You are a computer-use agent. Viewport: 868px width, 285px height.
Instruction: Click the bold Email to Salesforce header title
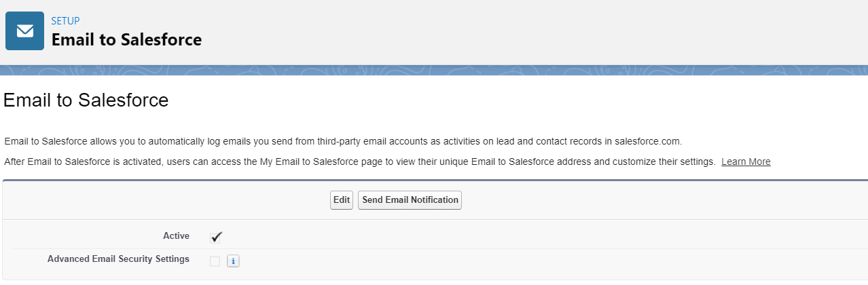pos(126,39)
